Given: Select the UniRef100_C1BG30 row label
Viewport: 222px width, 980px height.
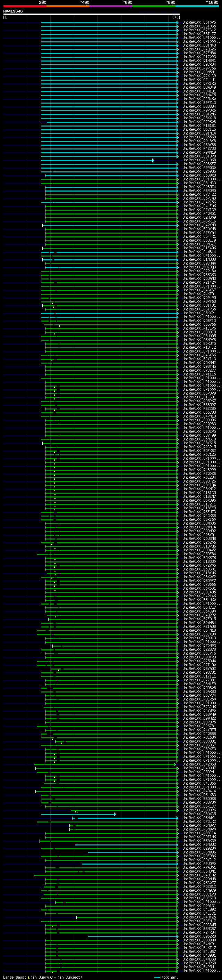Looking at the screenshot, I should pos(199,561).
